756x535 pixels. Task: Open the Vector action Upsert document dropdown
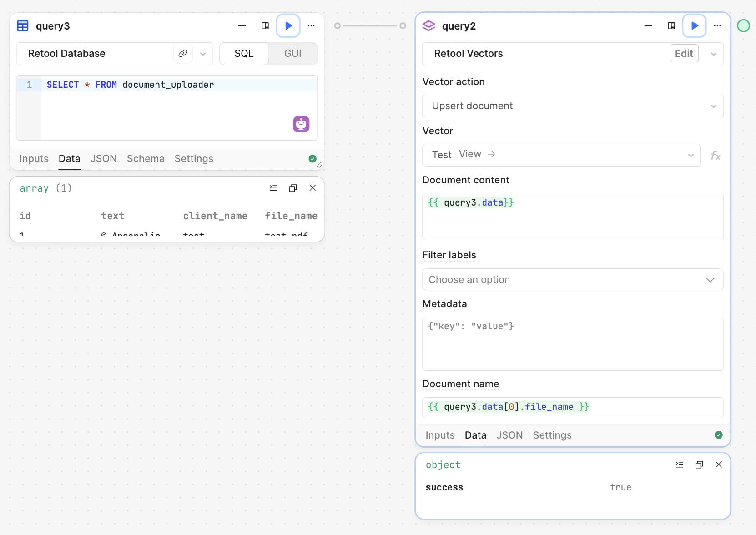[573, 106]
